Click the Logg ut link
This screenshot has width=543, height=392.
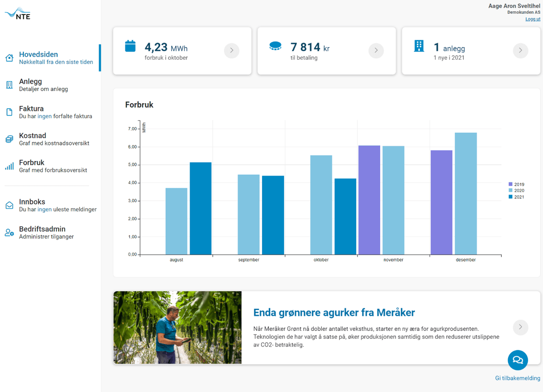[533, 19]
